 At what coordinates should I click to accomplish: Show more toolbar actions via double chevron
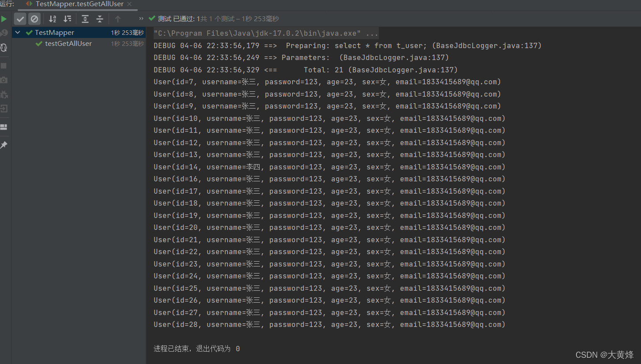[x=141, y=19]
